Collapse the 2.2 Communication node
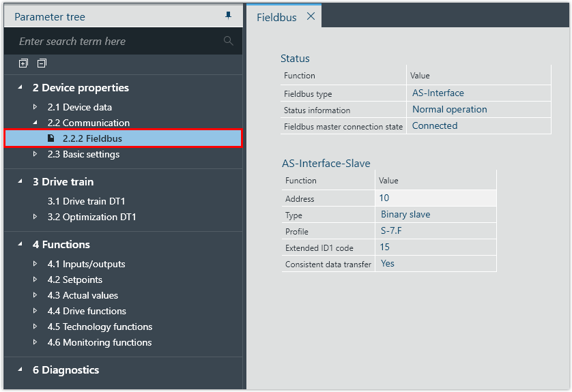The width and height of the screenshot is (572, 392). pyautogui.click(x=35, y=123)
